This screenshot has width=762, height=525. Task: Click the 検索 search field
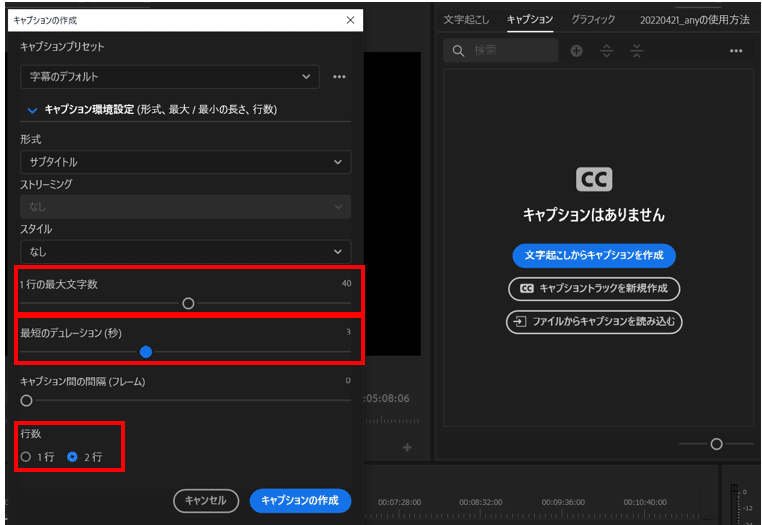[501, 51]
